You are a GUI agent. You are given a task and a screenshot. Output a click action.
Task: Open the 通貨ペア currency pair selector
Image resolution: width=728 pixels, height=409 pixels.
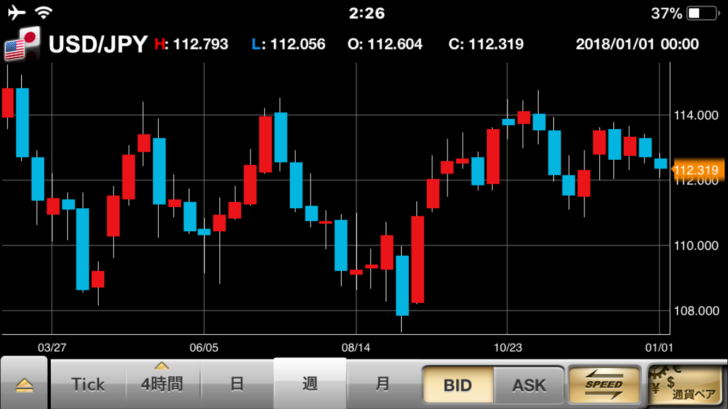pos(684,384)
